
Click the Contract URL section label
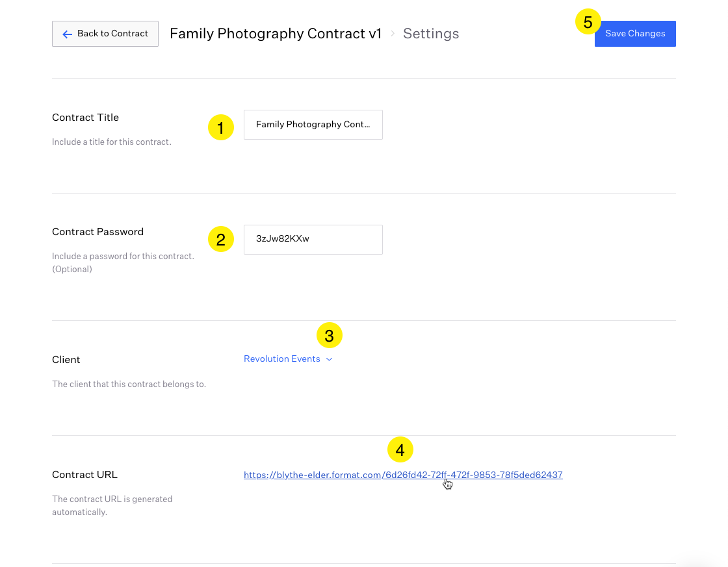click(84, 475)
